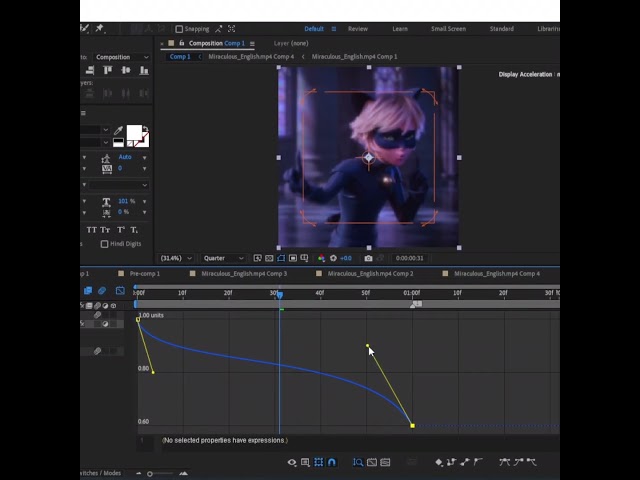Open the show channel RGB icon
This screenshot has height=480, width=640.
pos(322,258)
